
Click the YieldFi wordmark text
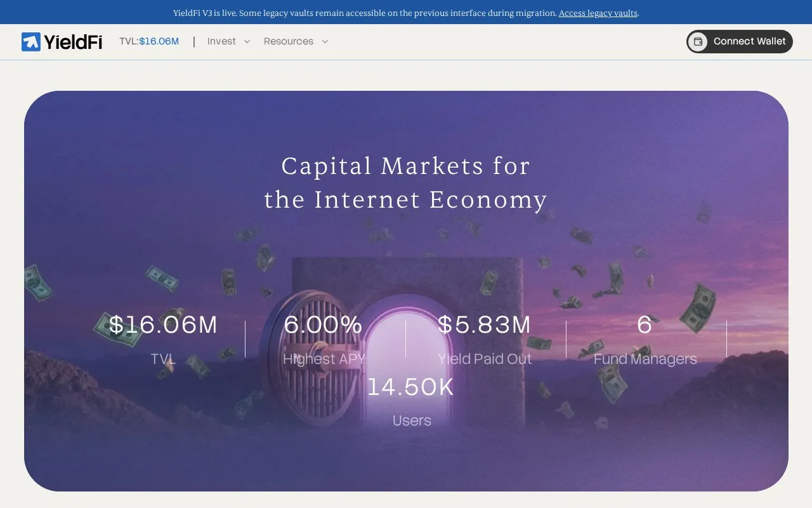(x=73, y=42)
